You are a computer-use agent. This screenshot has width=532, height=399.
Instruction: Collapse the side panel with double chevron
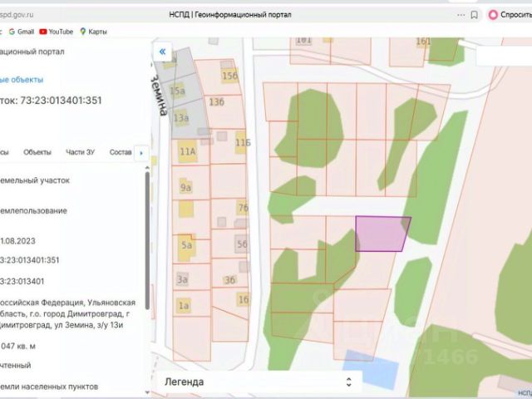[x=162, y=52]
